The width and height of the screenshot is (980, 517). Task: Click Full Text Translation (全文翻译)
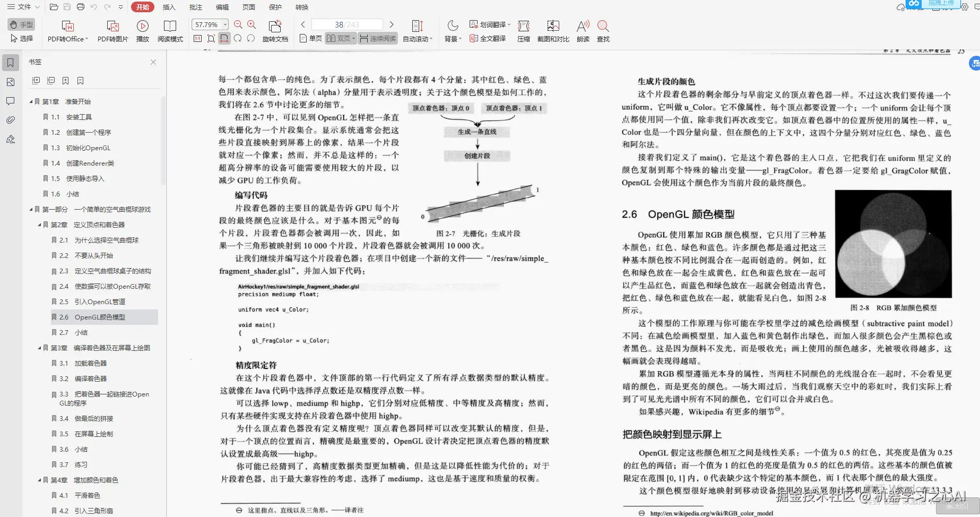pyautogui.click(x=488, y=39)
